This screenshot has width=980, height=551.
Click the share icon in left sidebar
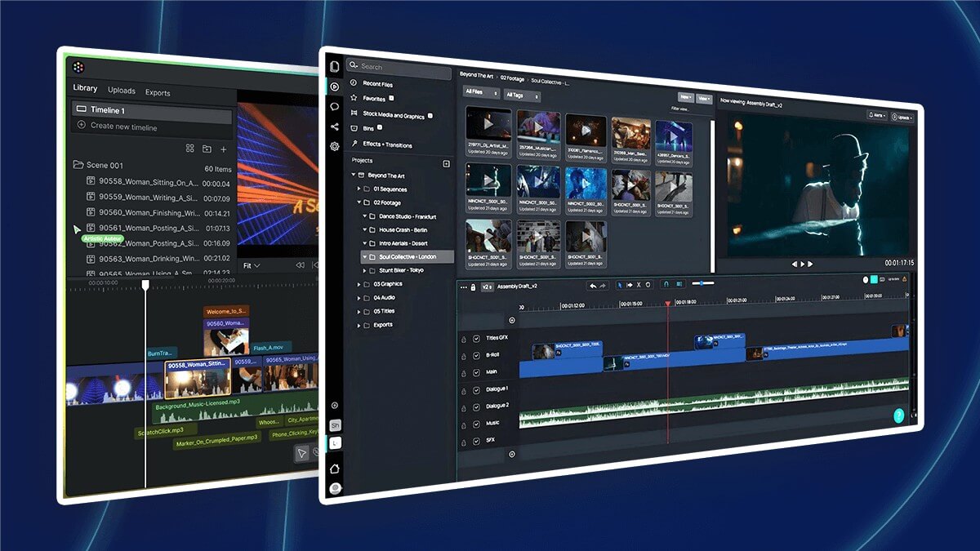pos(335,127)
